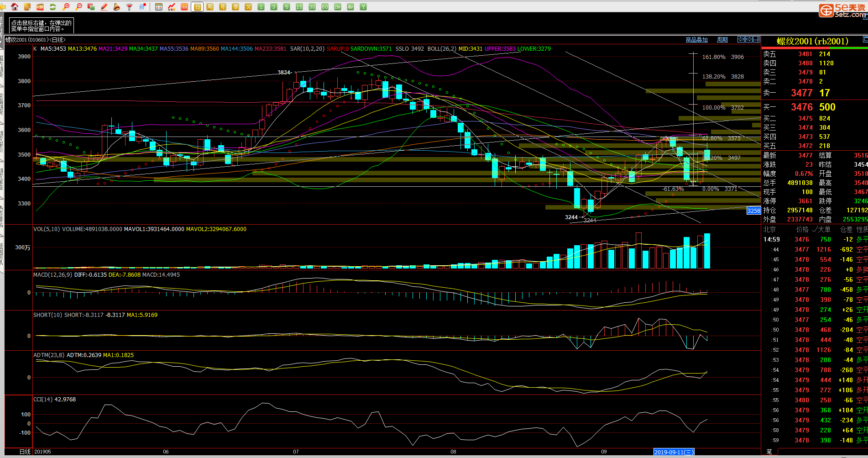Click the green Y period button
This screenshot has width=868, height=458.
[363, 7]
